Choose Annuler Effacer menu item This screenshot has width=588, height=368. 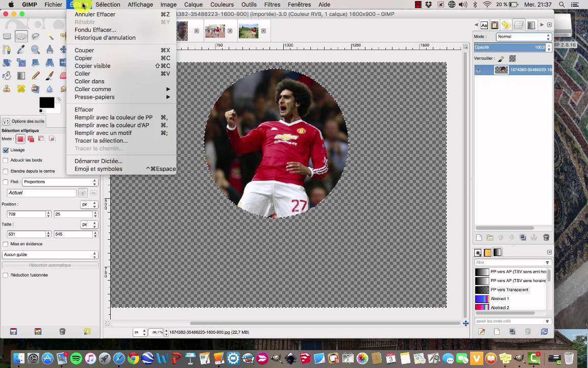click(121, 14)
